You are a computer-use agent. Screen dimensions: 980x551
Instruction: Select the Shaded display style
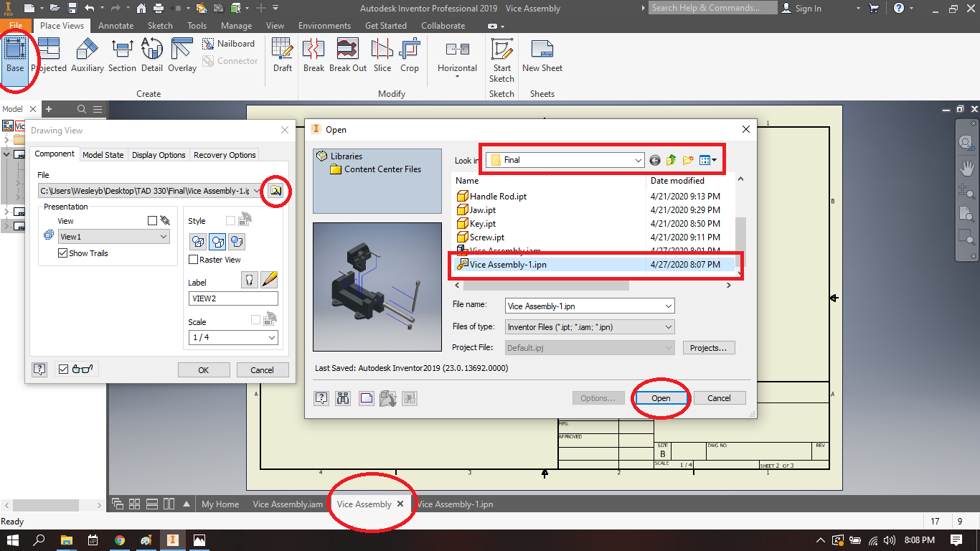tap(236, 242)
